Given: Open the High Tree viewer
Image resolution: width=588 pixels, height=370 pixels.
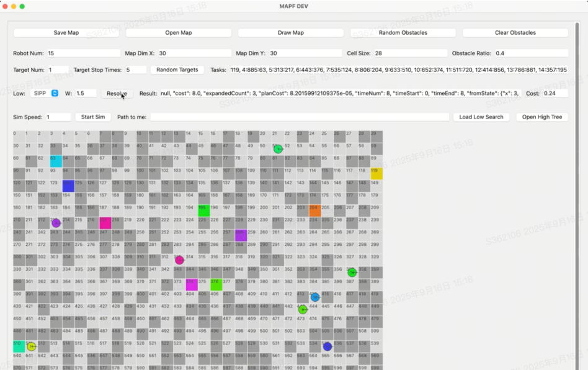Looking at the screenshot, I should pos(542,117).
